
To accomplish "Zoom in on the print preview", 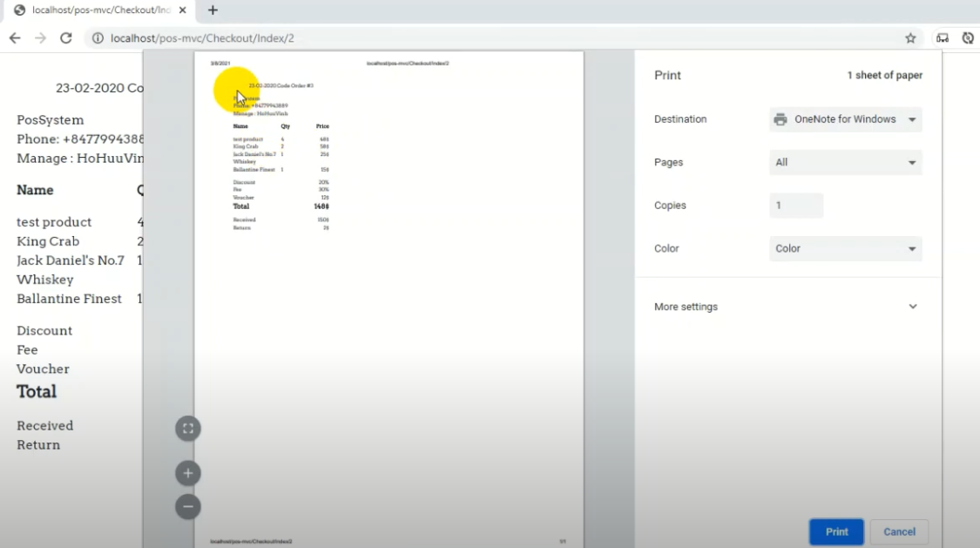I will click(187, 473).
